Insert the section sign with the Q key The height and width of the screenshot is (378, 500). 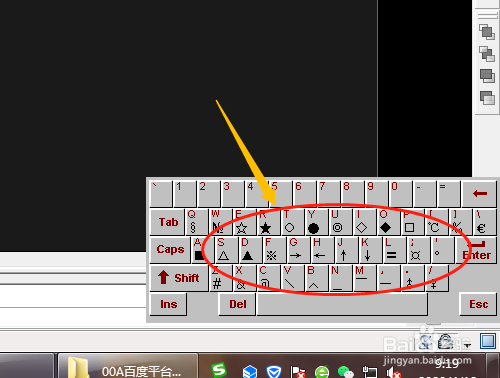pos(196,222)
